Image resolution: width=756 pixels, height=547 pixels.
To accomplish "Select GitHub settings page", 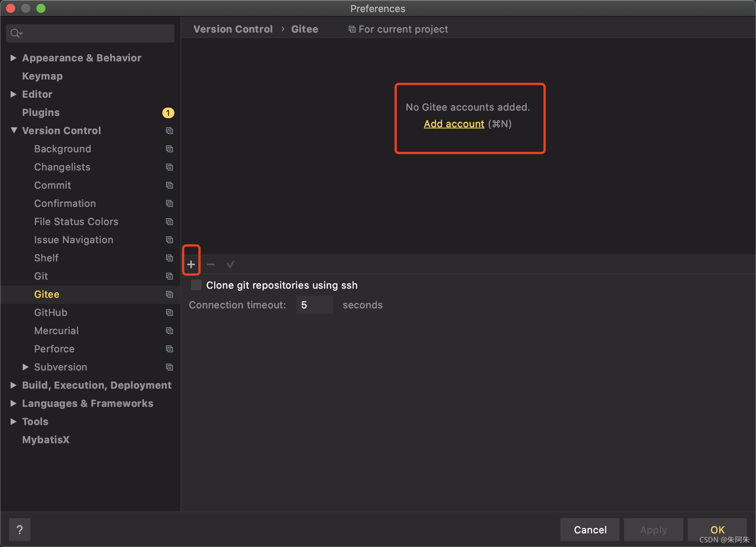I will (x=51, y=313).
